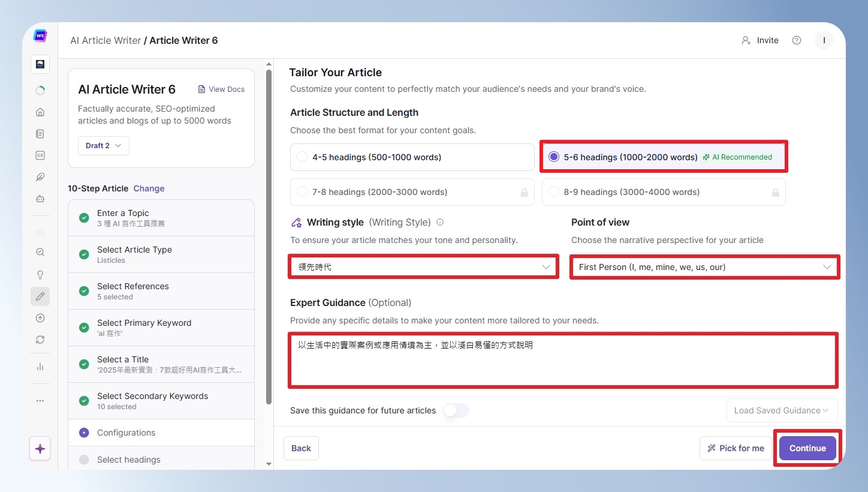Select 4-5 headings (500-1000 words) option
Screen dimensions: 868x492
click(412, 157)
